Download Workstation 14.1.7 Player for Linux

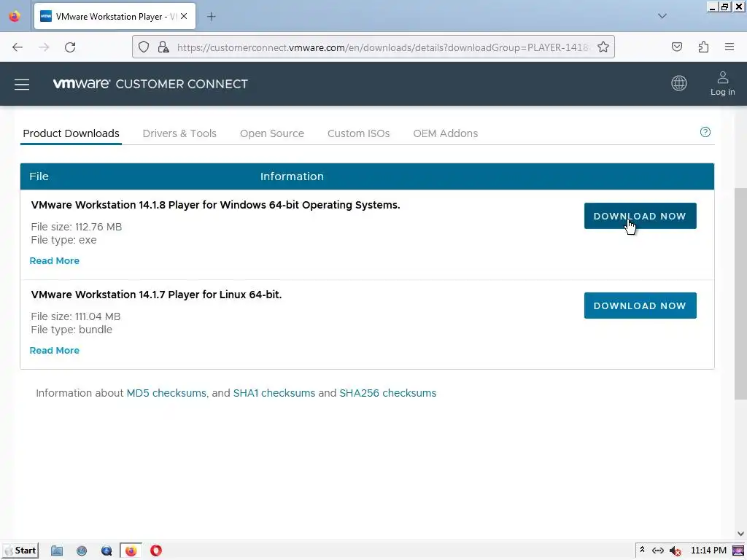[x=640, y=306]
